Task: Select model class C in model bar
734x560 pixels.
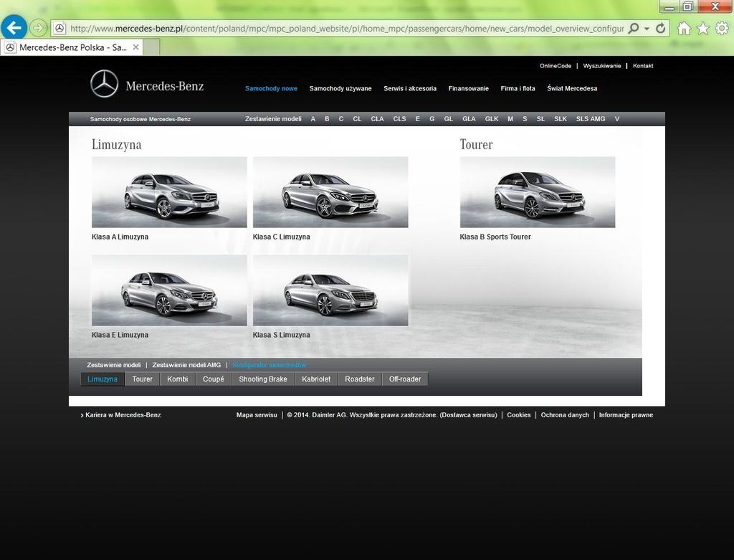Action: (340, 119)
